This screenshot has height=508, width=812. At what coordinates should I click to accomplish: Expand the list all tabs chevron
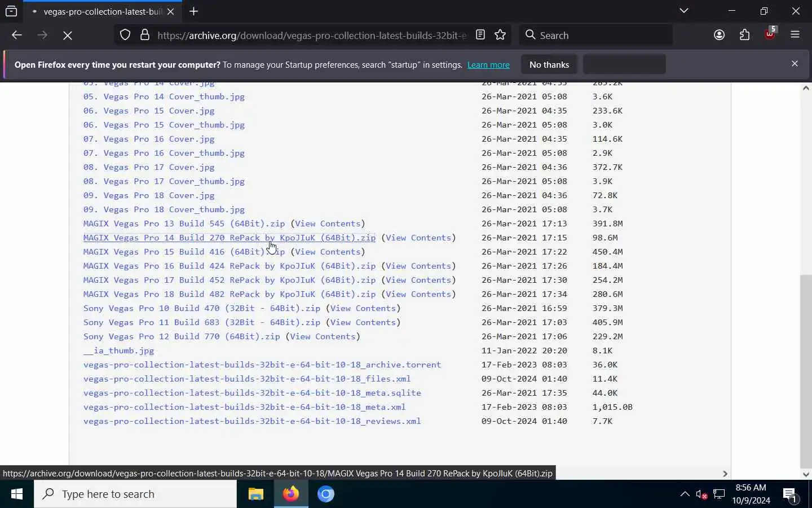tap(684, 11)
